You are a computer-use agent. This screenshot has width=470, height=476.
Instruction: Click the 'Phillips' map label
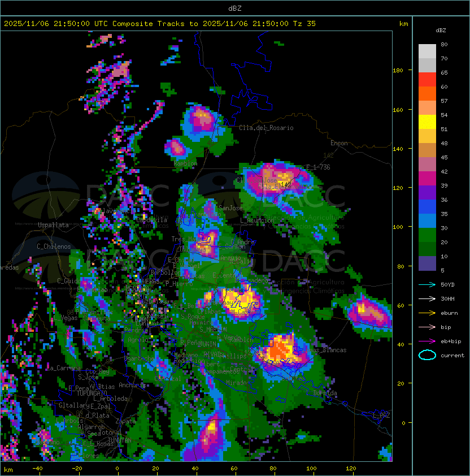click(x=234, y=356)
